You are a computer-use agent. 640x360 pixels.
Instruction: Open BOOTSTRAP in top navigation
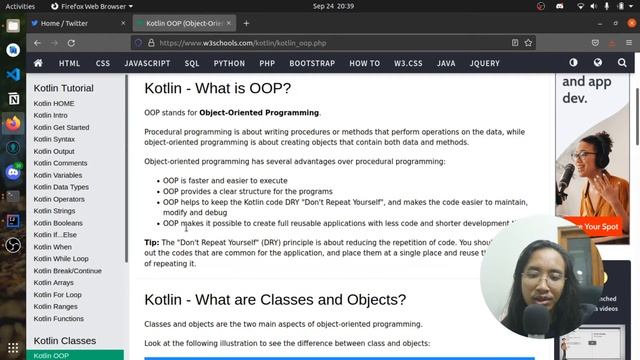click(312, 63)
